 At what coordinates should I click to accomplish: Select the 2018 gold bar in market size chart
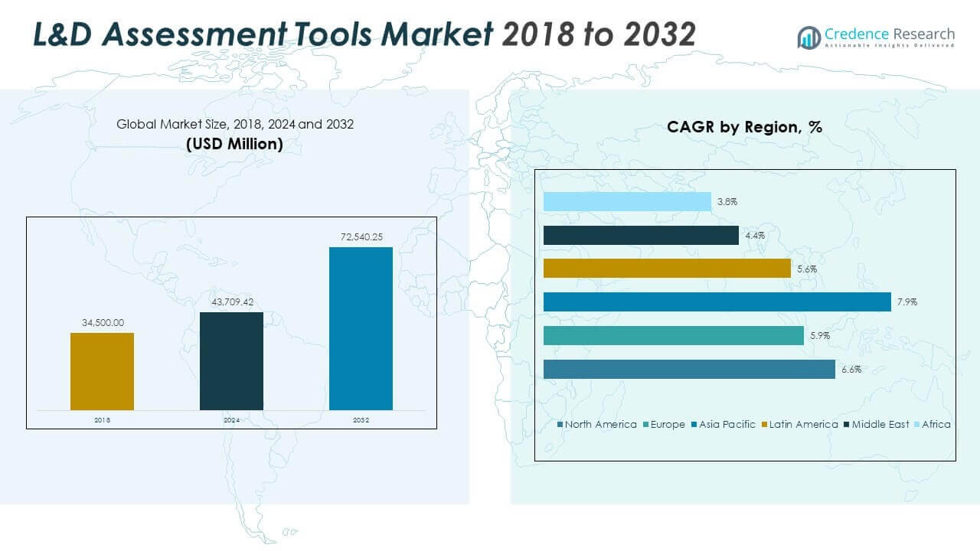(x=101, y=371)
